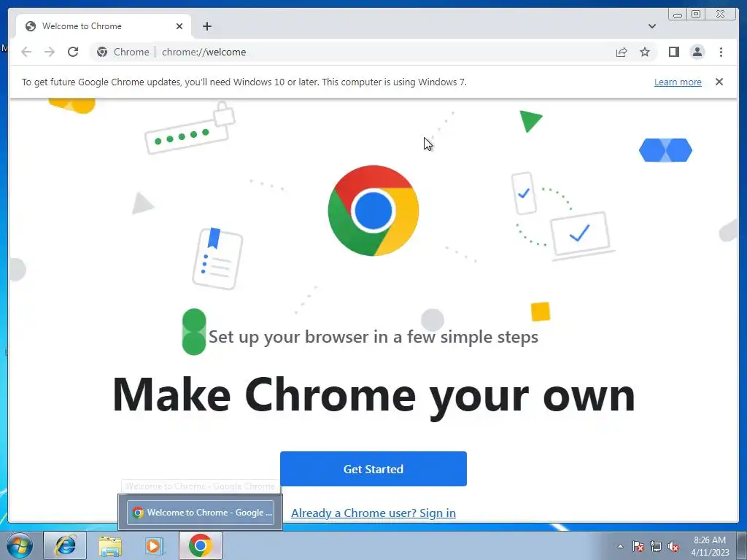Expand the tab search chevron
Image resolution: width=747 pixels, height=560 pixels.
[x=651, y=26]
